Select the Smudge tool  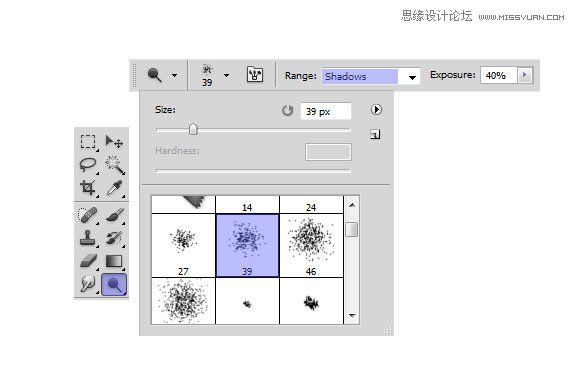coord(88,284)
